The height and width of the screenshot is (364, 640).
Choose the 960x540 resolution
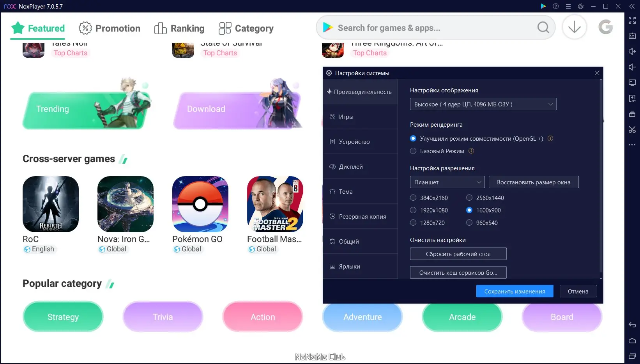469,223
